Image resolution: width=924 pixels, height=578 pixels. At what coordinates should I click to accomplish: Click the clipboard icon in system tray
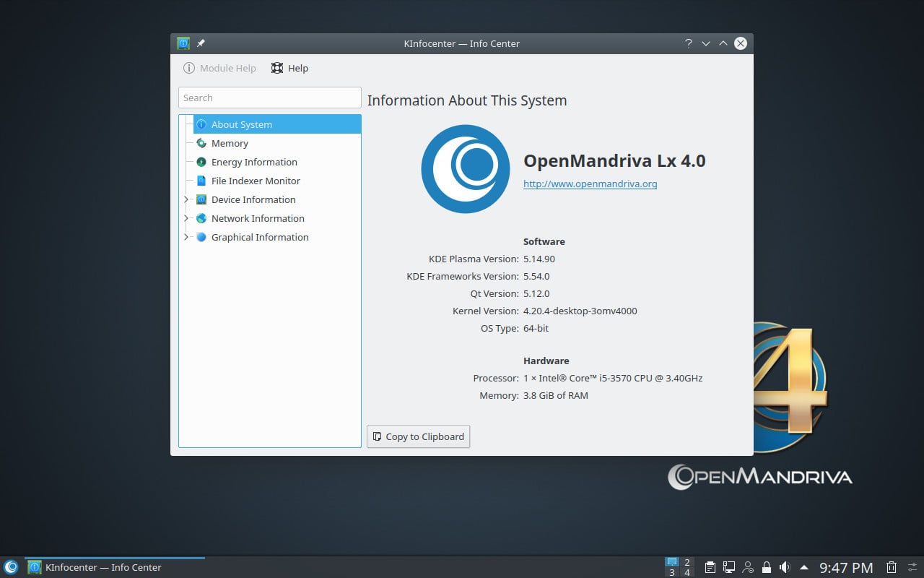point(710,566)
